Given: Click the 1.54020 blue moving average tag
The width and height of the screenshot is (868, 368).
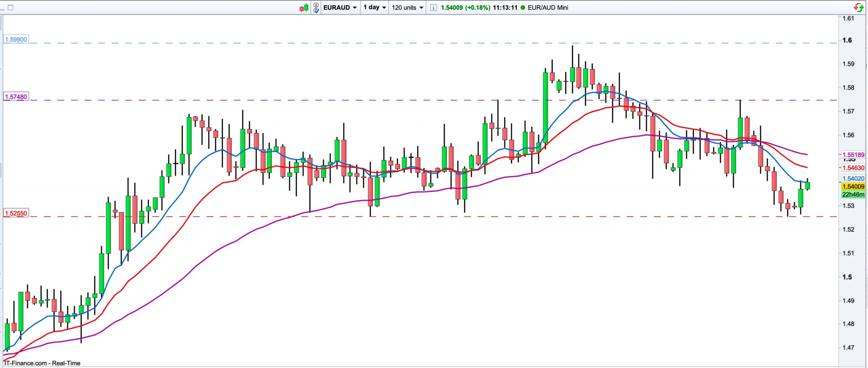Looking at the screenshot, I should 853,179.
